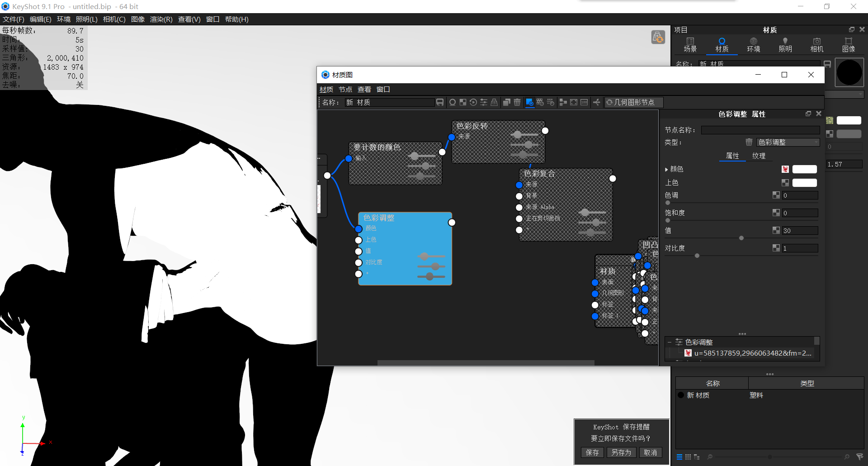Switch to the 环境 (Environment) panel icon

753,45
